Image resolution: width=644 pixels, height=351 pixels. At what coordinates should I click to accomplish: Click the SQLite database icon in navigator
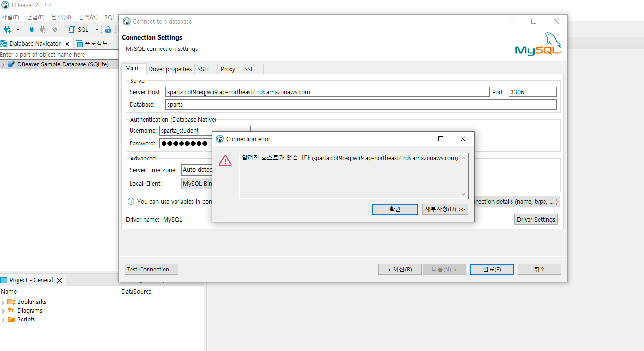pos(12,64)
